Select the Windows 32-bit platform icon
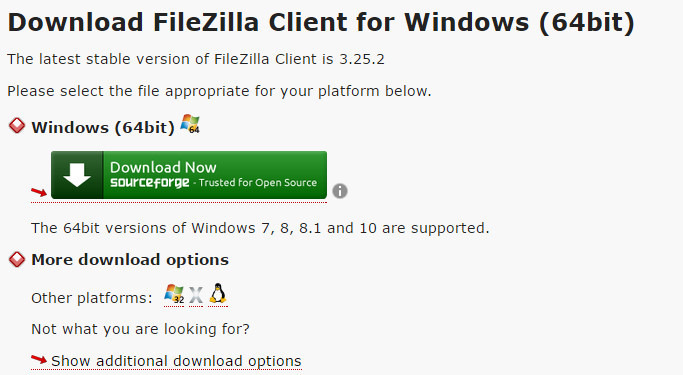 pyautogui.click(x=174, y=294)
